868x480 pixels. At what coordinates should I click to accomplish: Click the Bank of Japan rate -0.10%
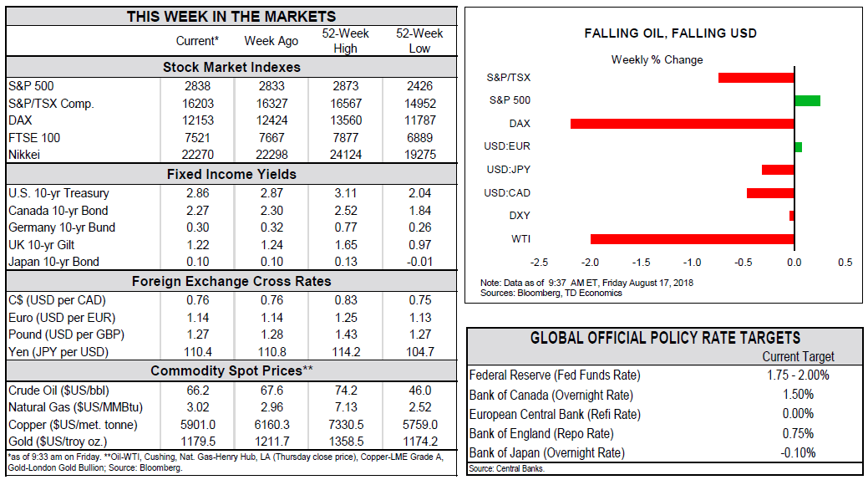798,452
